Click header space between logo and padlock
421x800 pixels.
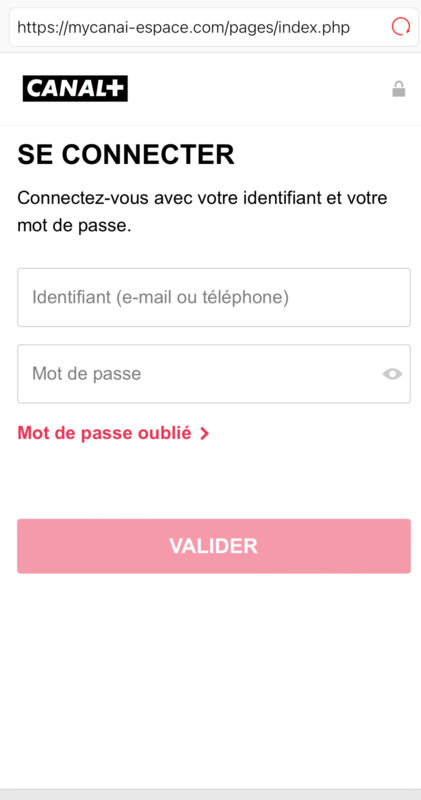[259, 89]
